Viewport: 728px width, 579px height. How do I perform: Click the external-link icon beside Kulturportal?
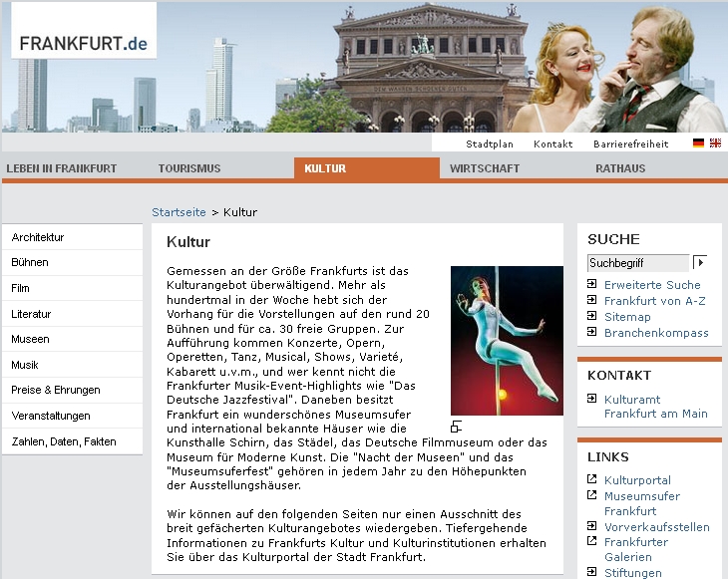(592, 480)
